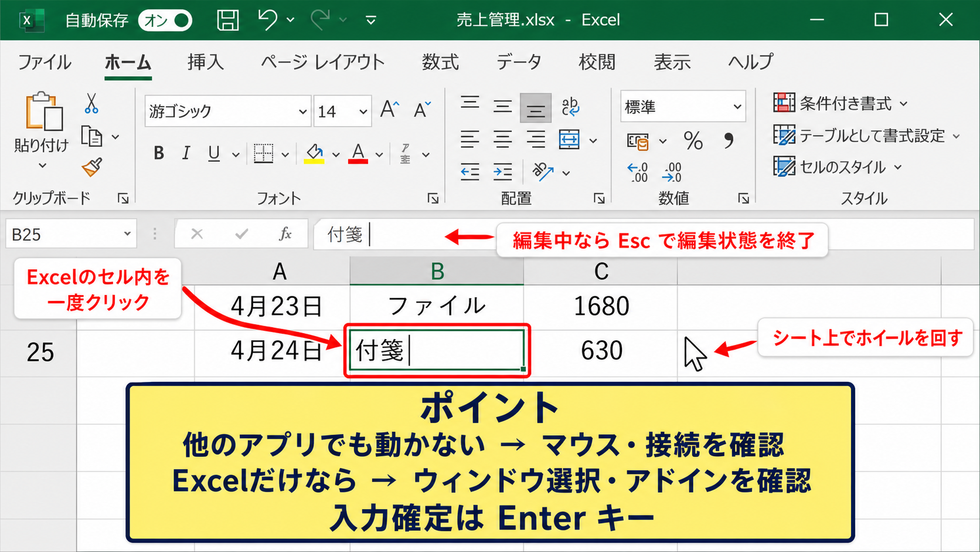
Task: Click the Cut scissors icon
Action: coord(91,103)
